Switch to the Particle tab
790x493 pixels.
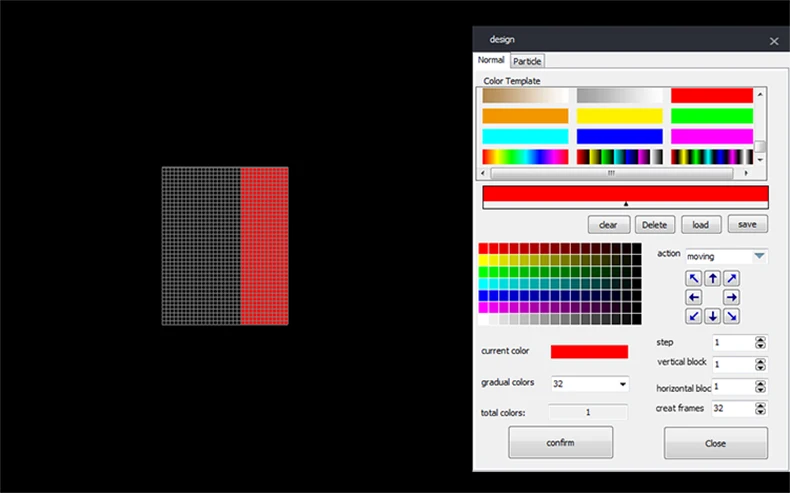pyautogui.click(x=527, y=61)
